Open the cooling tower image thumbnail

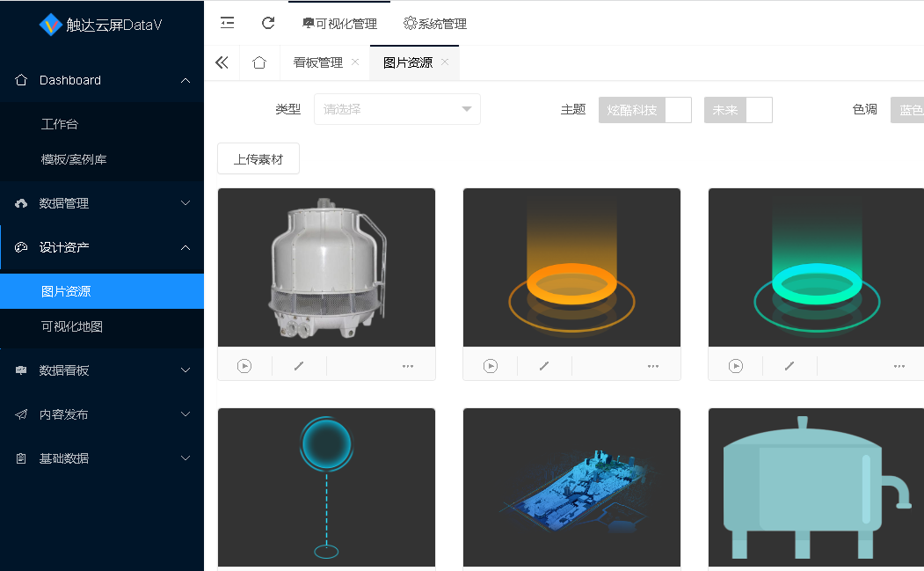tap(326, 267)
